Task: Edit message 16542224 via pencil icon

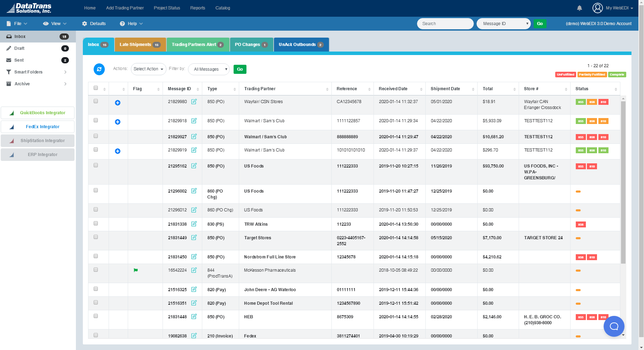Action: (x=194, y=270)
